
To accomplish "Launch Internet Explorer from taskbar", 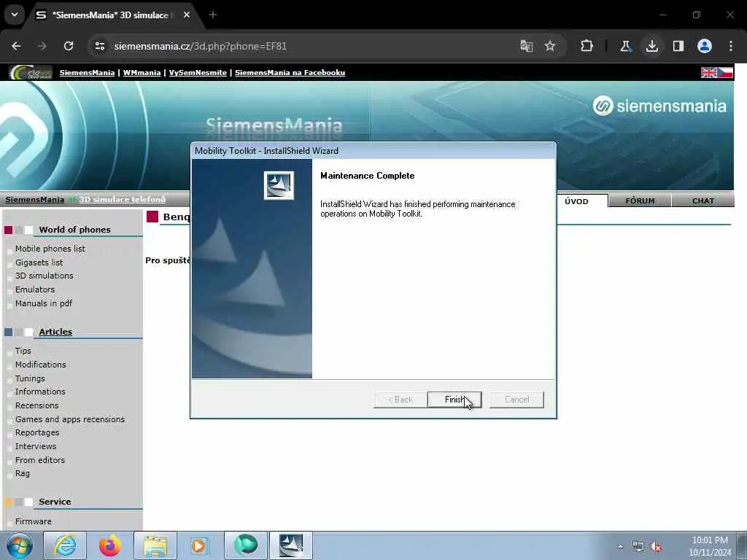I will [x=65, y=545].
